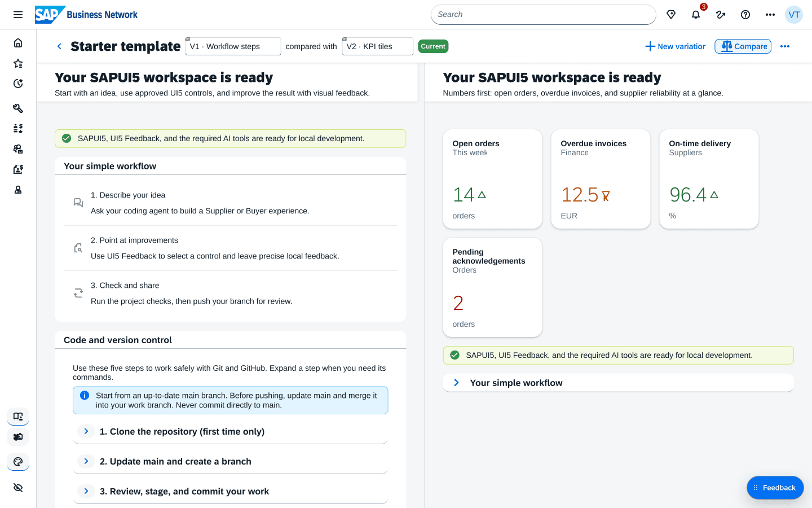812x508 pixels.
Task: Open the hamburger navigation menu
Action: (x=18, y=15)
